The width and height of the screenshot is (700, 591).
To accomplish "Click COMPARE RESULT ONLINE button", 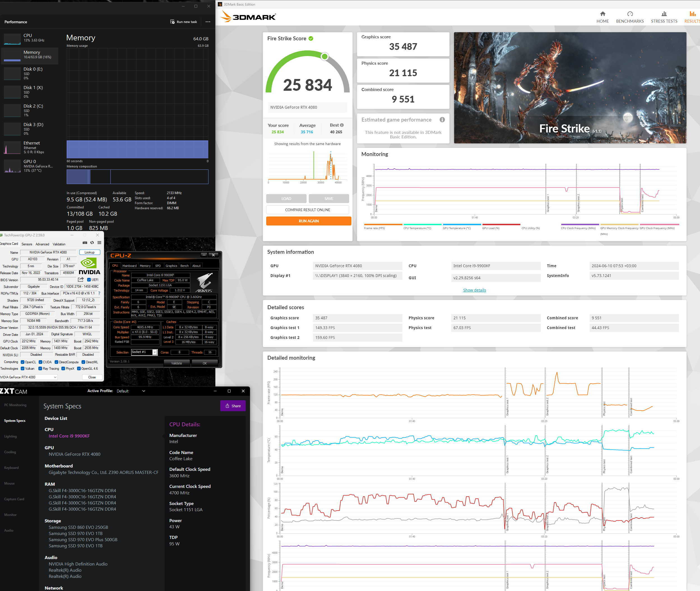I will click(x=307, y=210).
